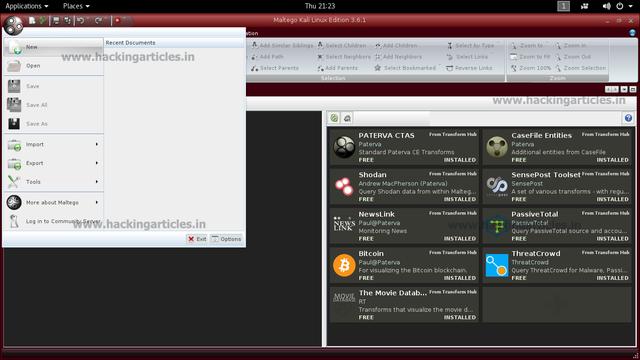The image size is (640, 360).
Task: Click the Options button in the menu
Action: pyautogui.click(x=227, y=239)
